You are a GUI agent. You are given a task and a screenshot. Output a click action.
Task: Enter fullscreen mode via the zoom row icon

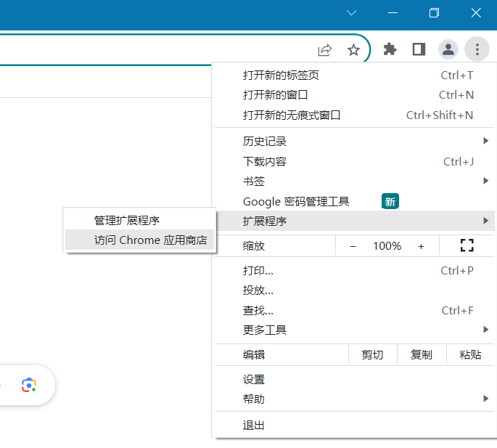click(x=467, y=245)
